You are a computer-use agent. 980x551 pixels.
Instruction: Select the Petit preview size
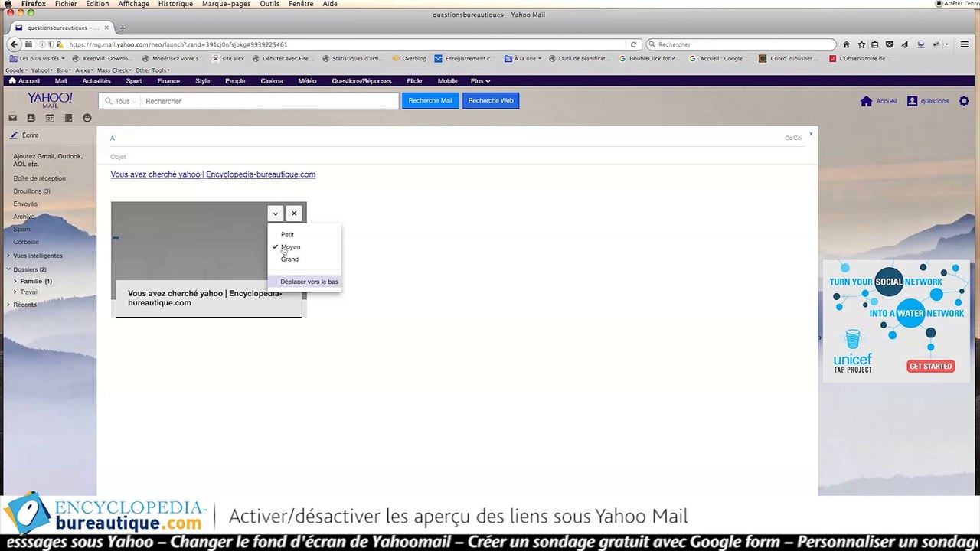(287, 235)
